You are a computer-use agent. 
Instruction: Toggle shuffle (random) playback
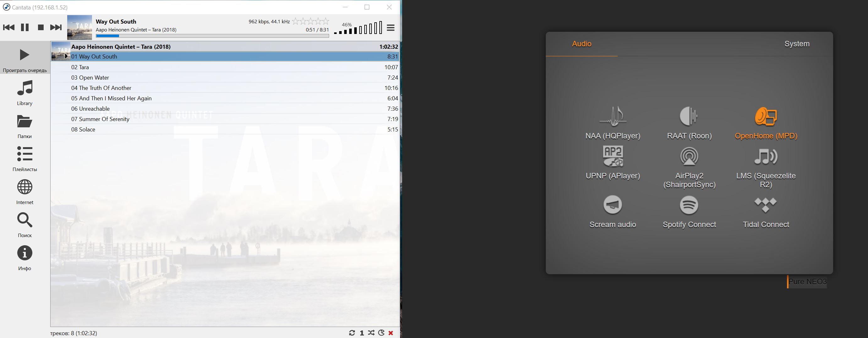(x=371, y=333)
